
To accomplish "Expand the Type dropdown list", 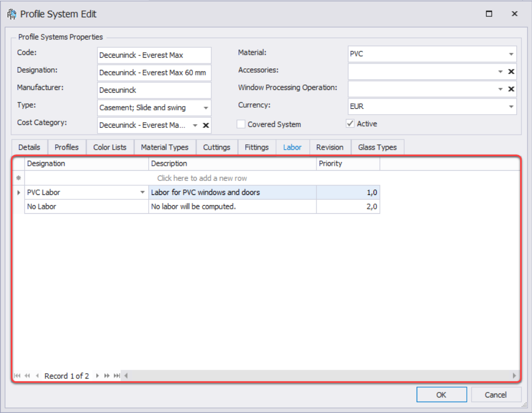I will pyautogui.click(x=205, y=108).
